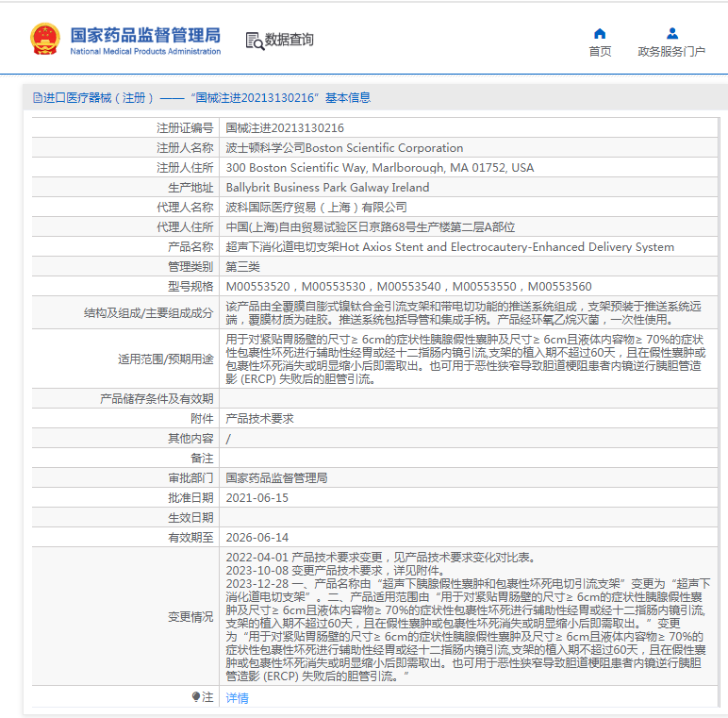Screen dimensions: 728x718
Task: Click the 有效期至 row label
Action: 190,538
